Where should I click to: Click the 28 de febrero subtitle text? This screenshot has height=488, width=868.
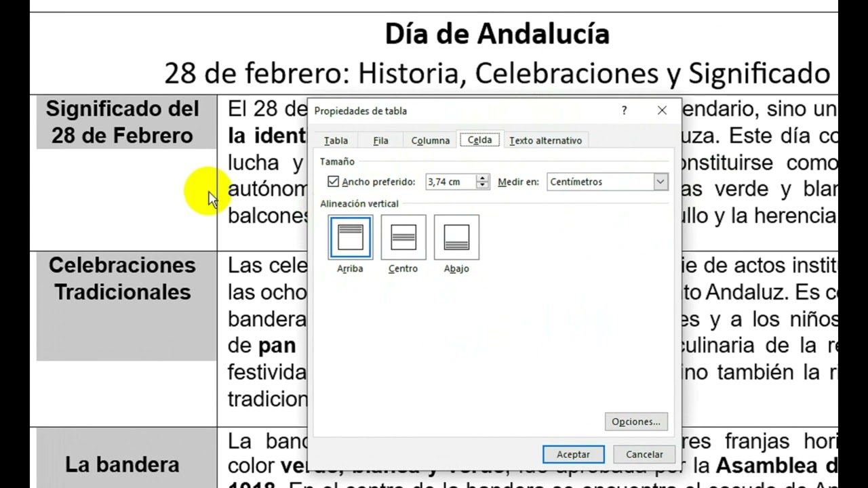click(497, 73)
